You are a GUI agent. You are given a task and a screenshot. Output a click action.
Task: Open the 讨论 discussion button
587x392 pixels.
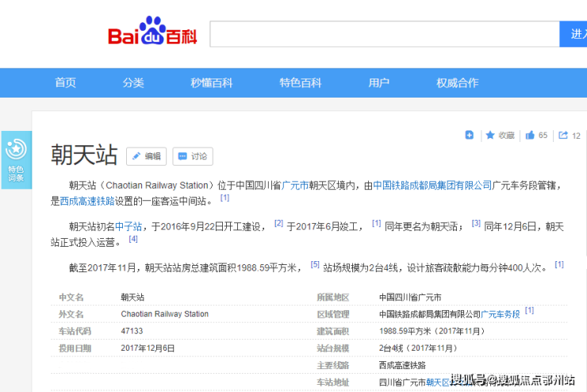(192, 156)
